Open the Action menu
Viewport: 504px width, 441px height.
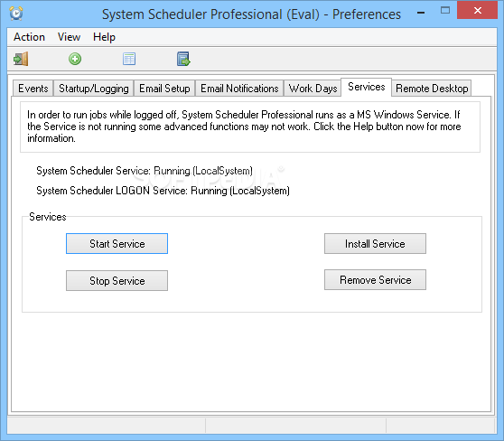(x=29, y=37)
